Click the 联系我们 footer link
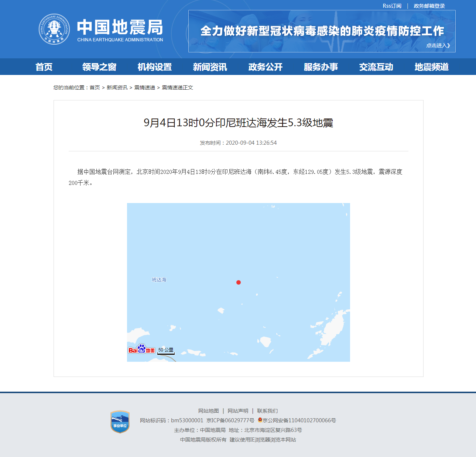This screenshot has width=476, height=457. (268, 410)
